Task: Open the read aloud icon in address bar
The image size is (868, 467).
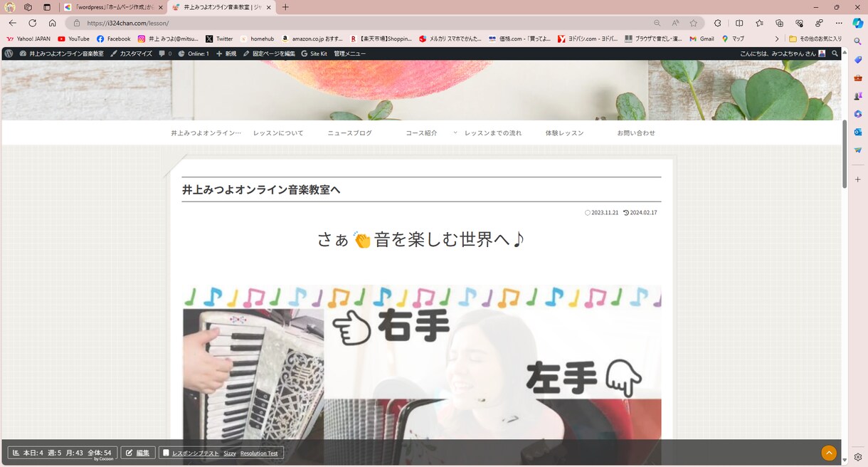Action: [x=675, y=23]
